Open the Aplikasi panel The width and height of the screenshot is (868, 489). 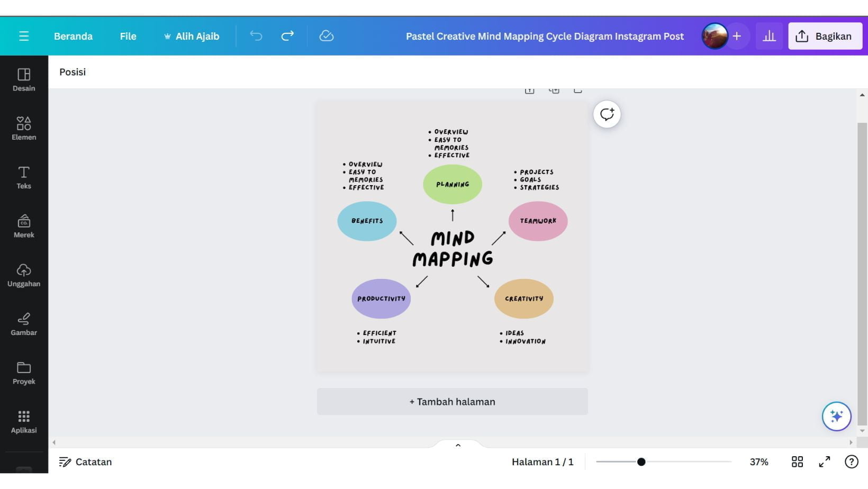tap(23, 422)
